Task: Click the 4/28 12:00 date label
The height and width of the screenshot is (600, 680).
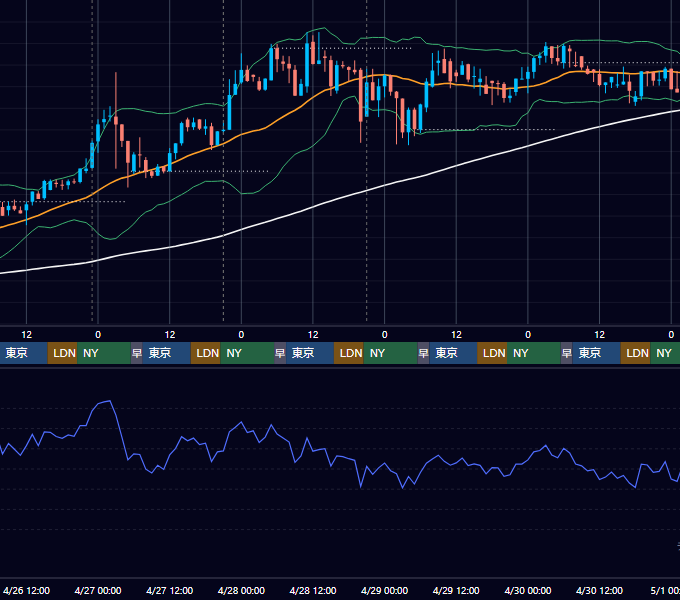Action: click(313, 590)
